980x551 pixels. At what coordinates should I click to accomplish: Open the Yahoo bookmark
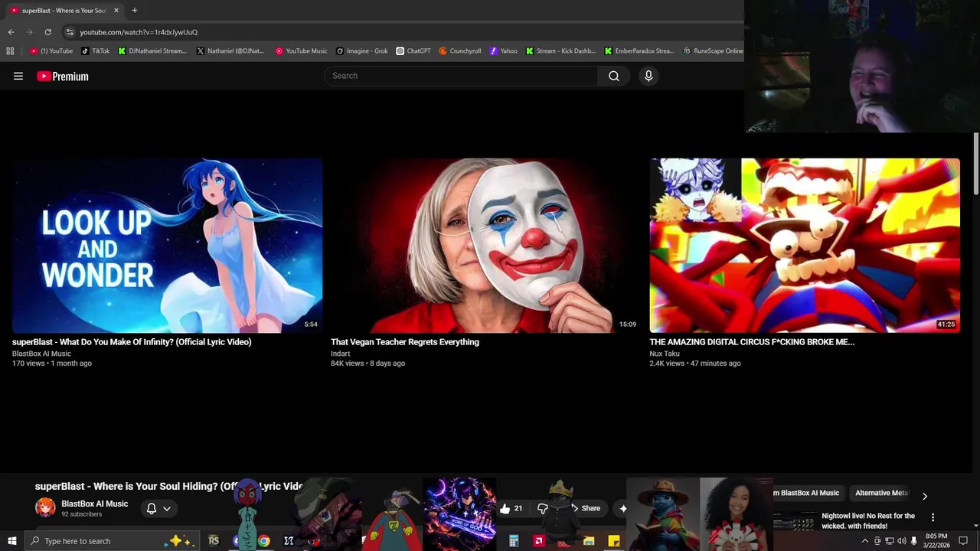(x=504, y=51)
